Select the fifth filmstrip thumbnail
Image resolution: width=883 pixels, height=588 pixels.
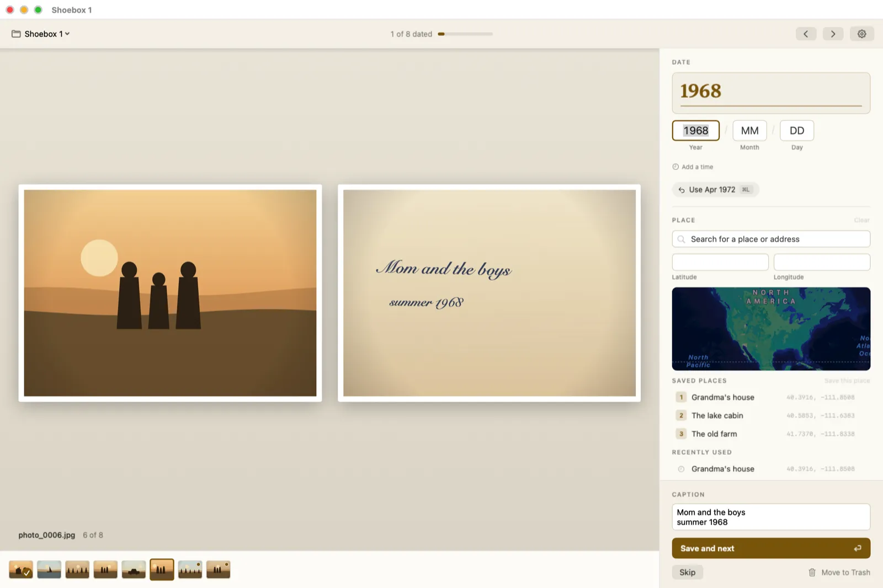click(134, 569)
